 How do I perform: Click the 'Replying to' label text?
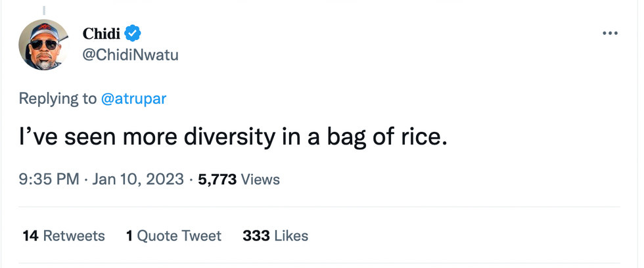tap(58, 99)
